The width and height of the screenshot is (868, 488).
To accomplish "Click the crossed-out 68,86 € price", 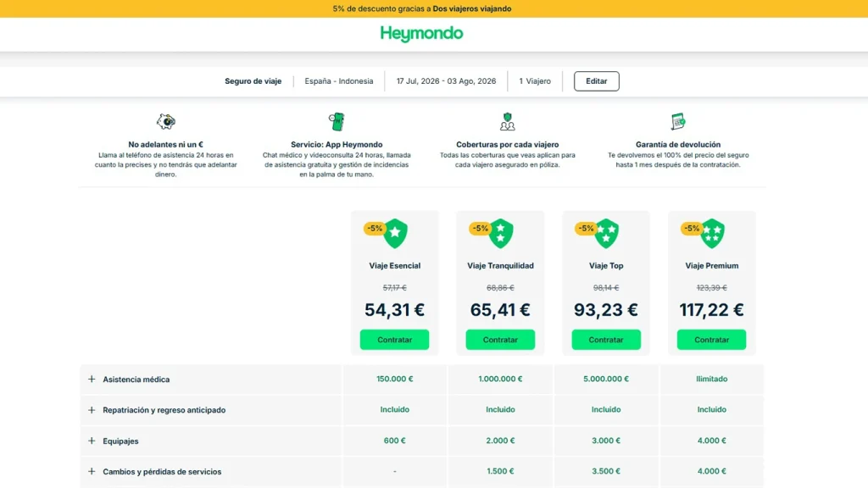I will point(500,288).
